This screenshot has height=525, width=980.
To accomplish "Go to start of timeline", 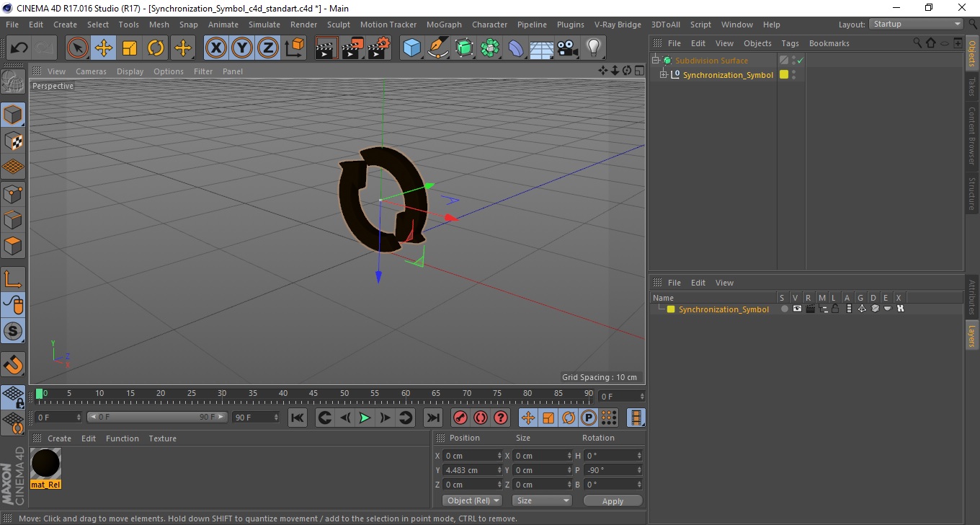I will point(298,418).
